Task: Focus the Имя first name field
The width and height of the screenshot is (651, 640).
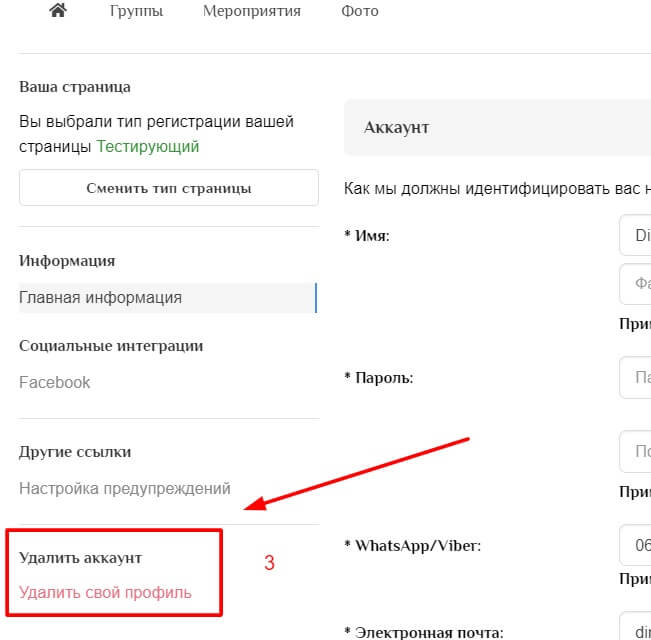Action: click(x=635, y=235)
